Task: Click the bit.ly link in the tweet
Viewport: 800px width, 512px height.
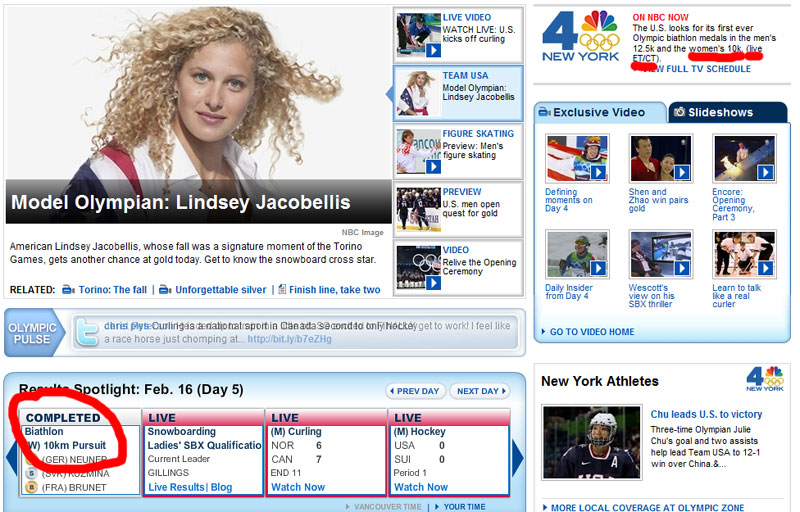Action: (x=289, y=339)
